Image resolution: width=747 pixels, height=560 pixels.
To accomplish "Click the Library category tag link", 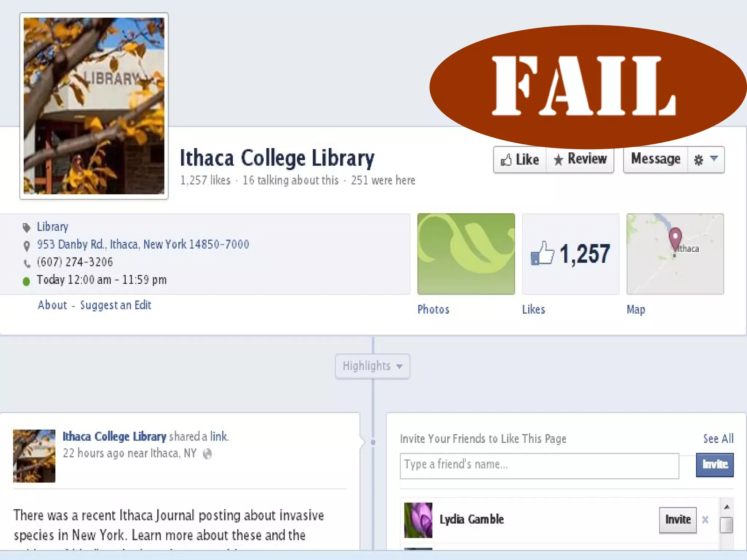I will point(53,227).
